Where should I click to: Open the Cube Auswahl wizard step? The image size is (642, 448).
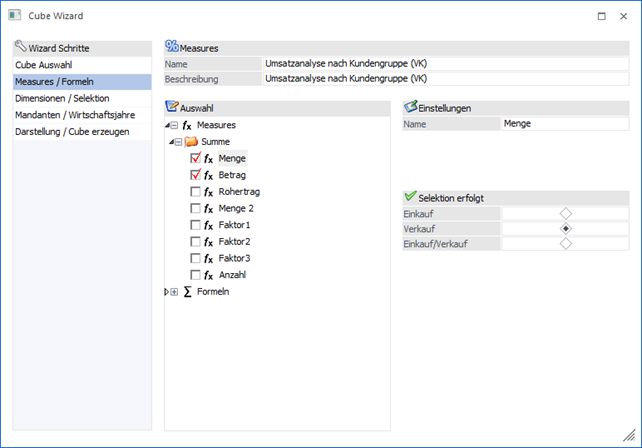(x=43, y=65)
